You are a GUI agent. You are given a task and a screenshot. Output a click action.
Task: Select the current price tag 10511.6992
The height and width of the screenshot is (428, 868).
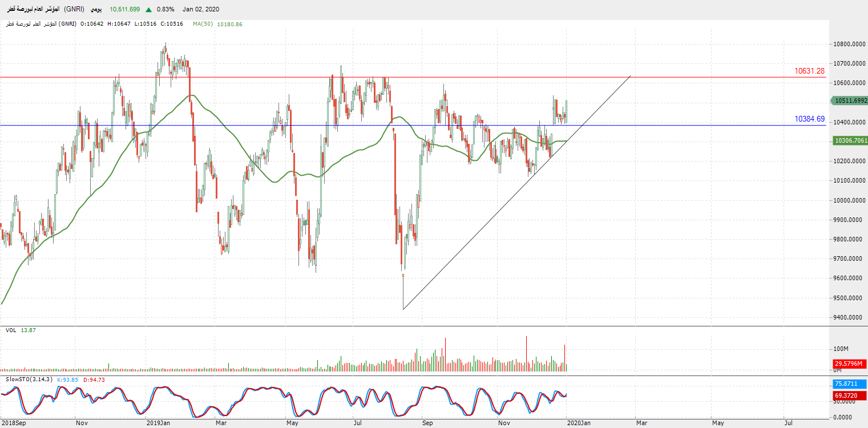(850, 100)
